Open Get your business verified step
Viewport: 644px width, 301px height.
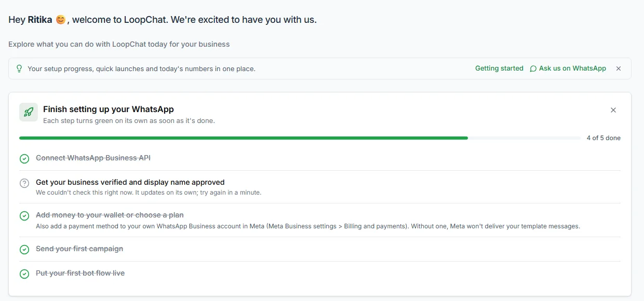pos(130,182)
